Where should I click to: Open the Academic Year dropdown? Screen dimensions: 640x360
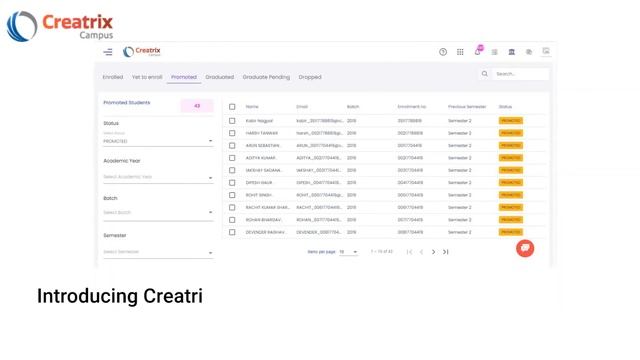click(158, 177)
